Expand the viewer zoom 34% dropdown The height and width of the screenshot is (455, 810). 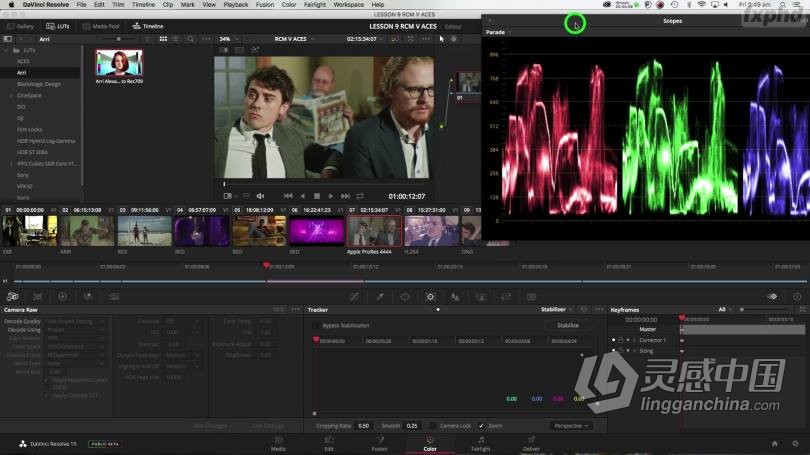click(227, 39)
